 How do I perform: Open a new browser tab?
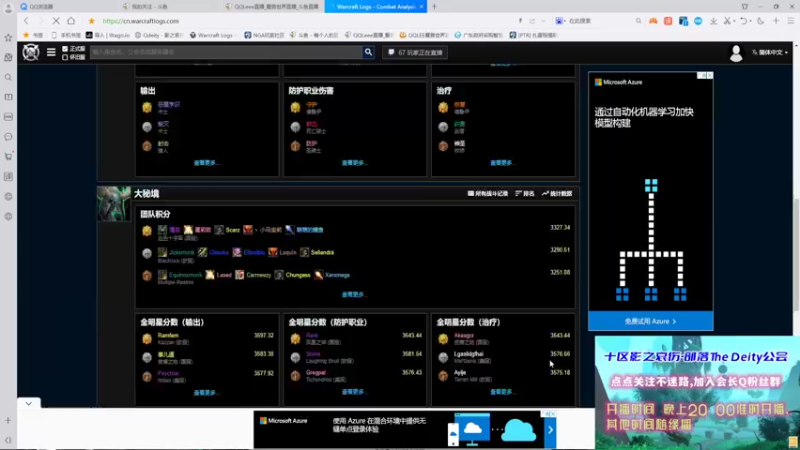[435, 7]
